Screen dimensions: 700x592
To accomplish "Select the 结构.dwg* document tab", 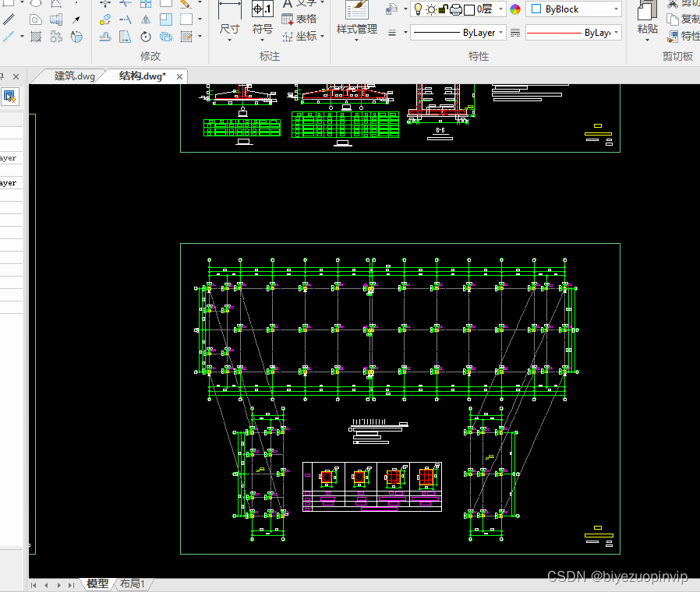I will (x=142, y=76).
